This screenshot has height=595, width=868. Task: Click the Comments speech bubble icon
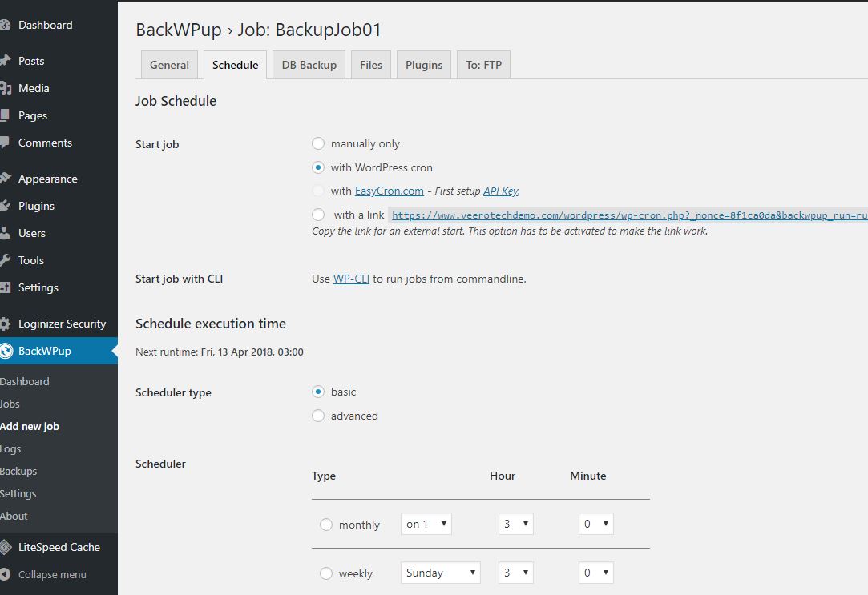(x=5, y=142)
